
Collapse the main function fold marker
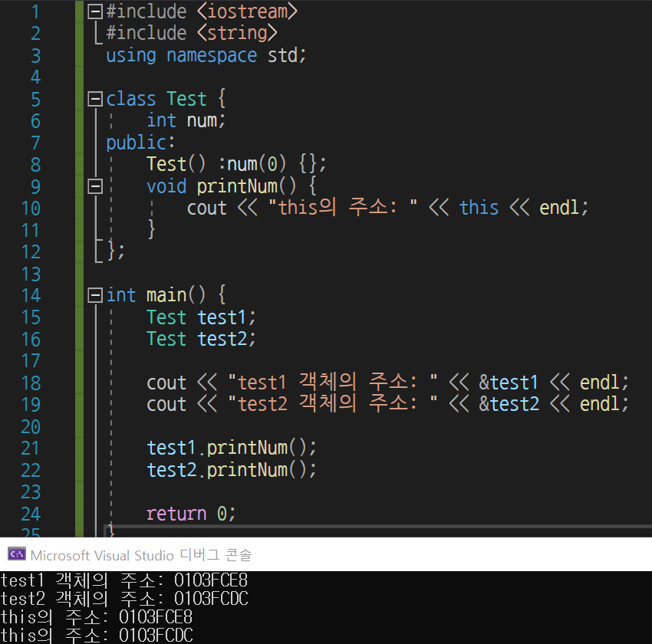click(95, 295)
